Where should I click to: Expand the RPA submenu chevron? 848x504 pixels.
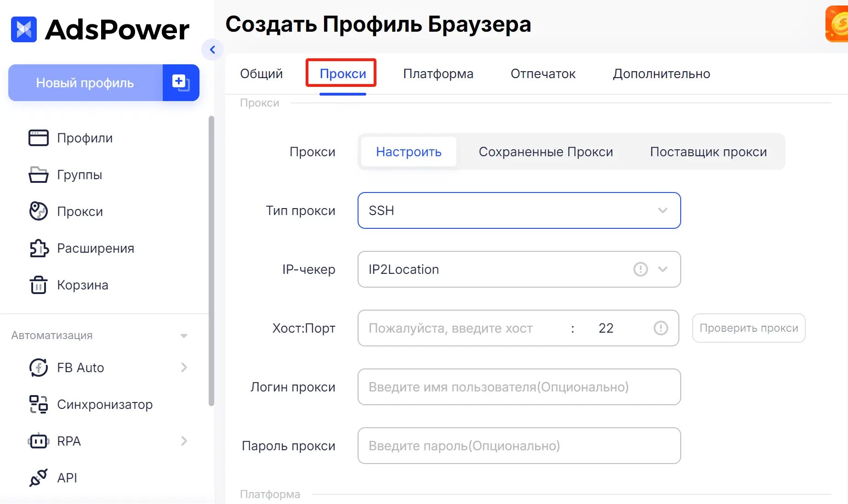(x=184, y=441)
